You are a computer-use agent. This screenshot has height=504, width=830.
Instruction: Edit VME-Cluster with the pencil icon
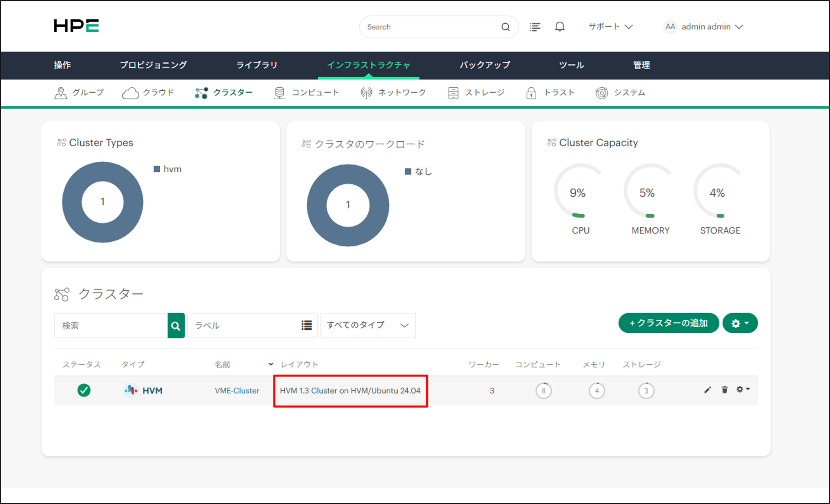click(x=707, y=390)
